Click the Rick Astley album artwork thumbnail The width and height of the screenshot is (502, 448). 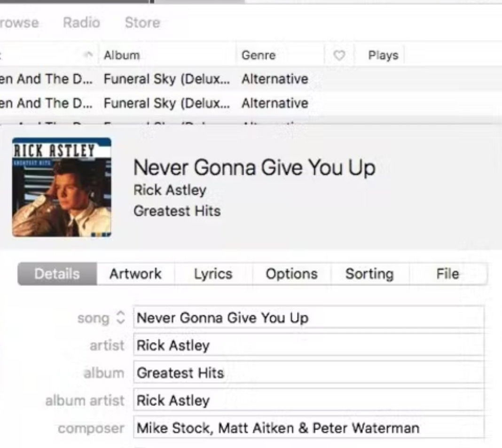pyautogui.click(x=62, y=188)
